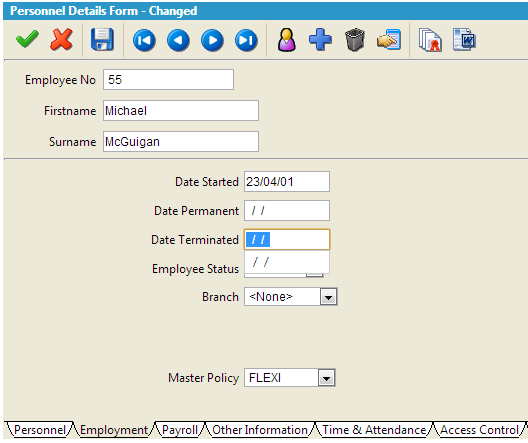Add a new record with plus icon
The height and width of the screenshot is (443, 528).
coord(320,40)
